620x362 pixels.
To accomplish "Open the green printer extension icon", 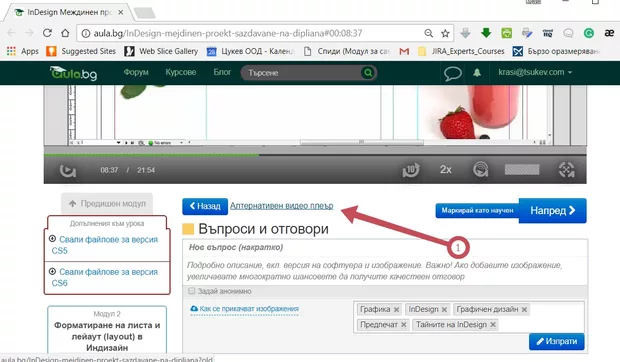I will point(507,33).
